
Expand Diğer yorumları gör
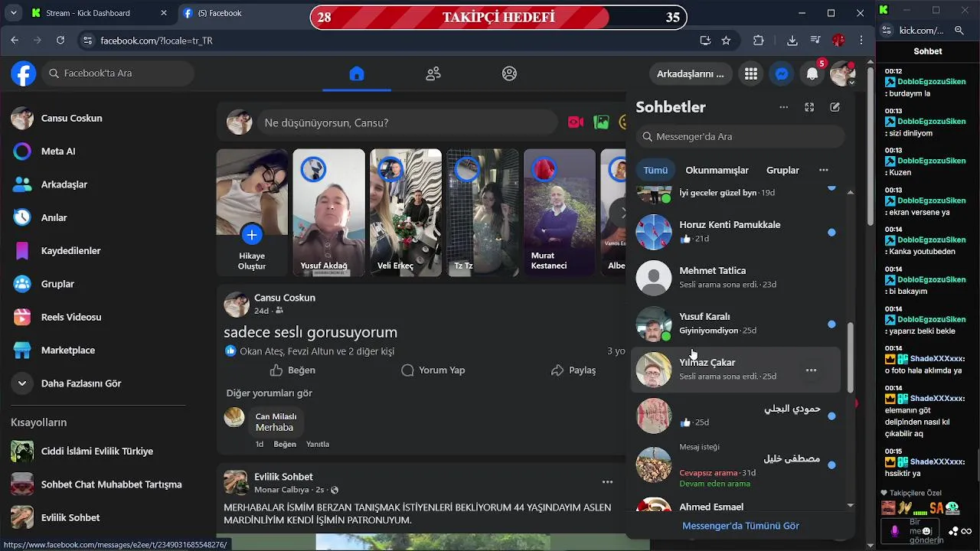tap(269, 393)
